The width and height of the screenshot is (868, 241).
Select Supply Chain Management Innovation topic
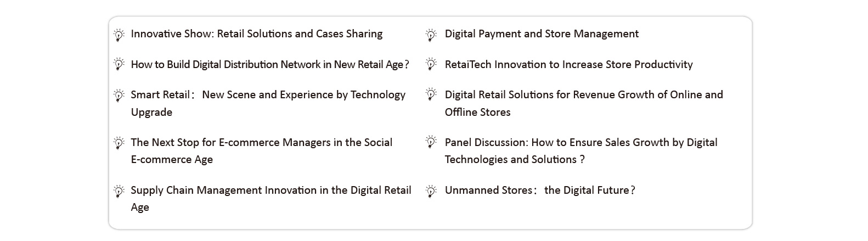[271, 199]
